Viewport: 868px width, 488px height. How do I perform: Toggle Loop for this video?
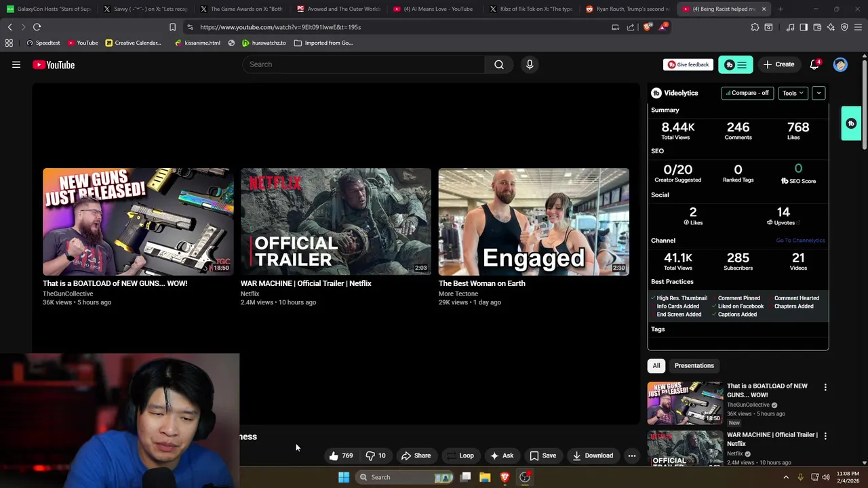[460, 455]
